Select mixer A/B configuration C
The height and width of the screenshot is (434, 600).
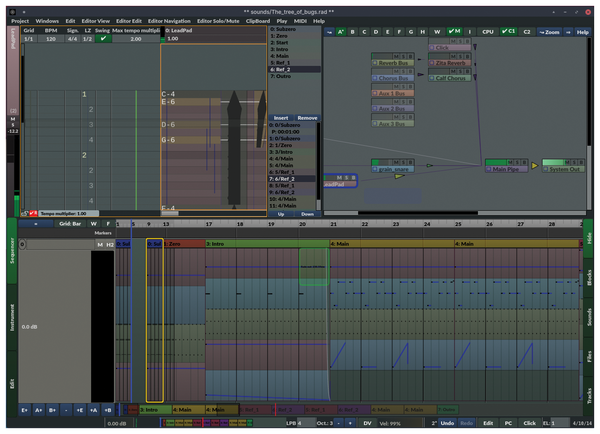point(364,32)
